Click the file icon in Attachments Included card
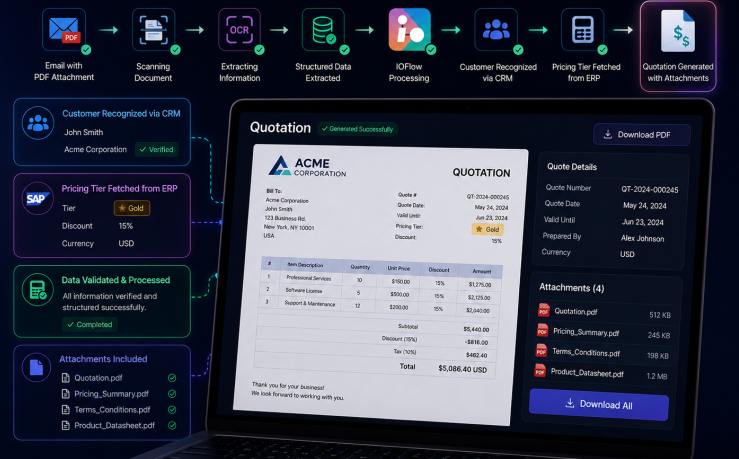 37,367
